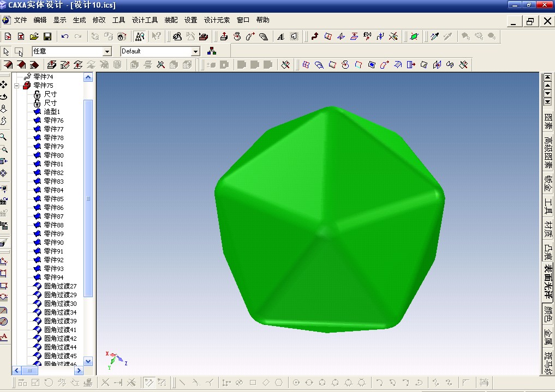Select 造型1 in the design tree

[x=52, y=112]
